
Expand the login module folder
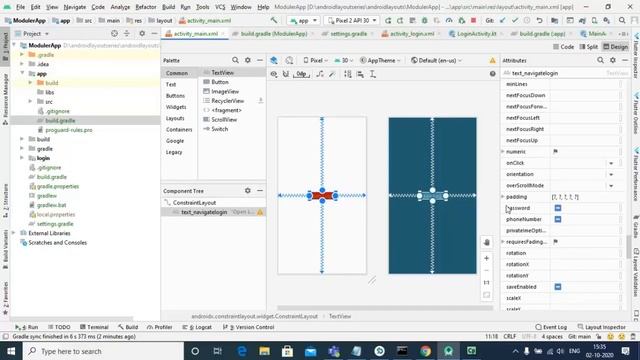[x=22, y=158]
